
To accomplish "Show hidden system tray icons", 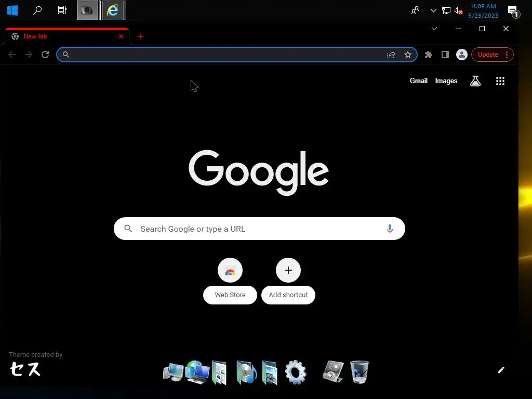I will [x=433, y=10].
